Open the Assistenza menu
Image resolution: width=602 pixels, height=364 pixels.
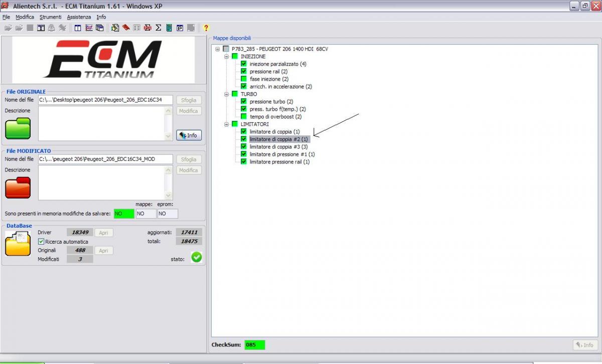[x=79, y=17]
